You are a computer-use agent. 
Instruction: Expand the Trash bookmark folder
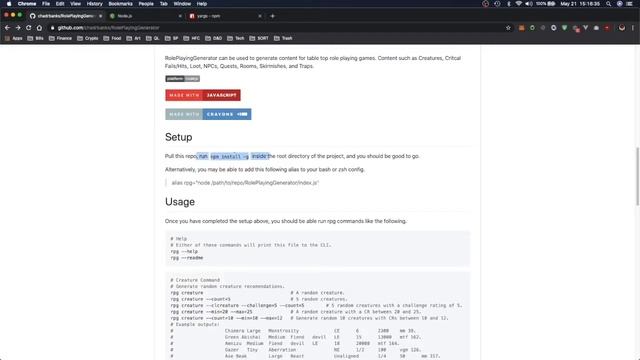pyautogui.click(x=283, y=38)
